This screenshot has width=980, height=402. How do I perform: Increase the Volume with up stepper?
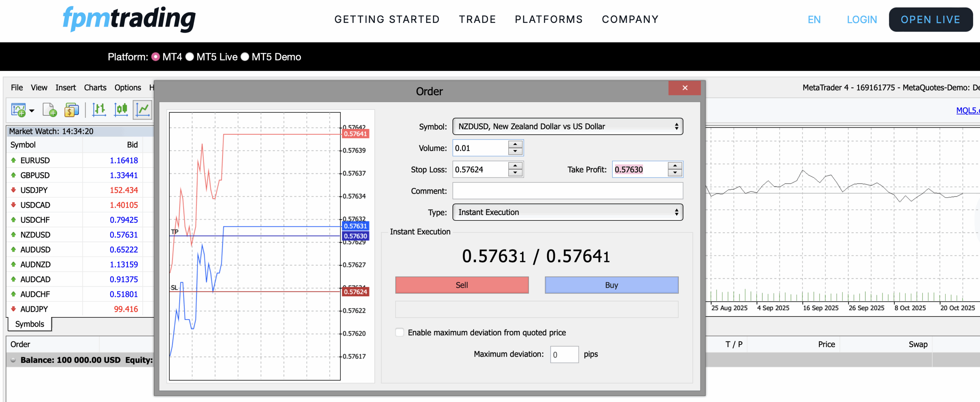point(515,145)
